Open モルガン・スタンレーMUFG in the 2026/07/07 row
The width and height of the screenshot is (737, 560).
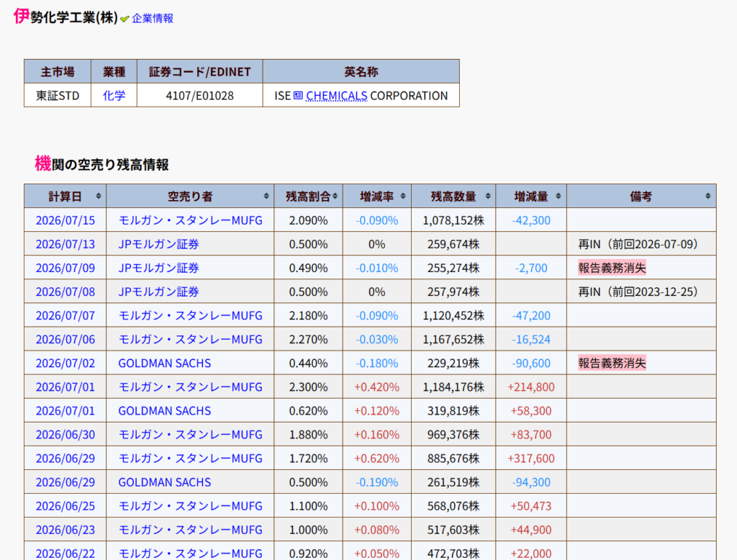coord(190,315)
